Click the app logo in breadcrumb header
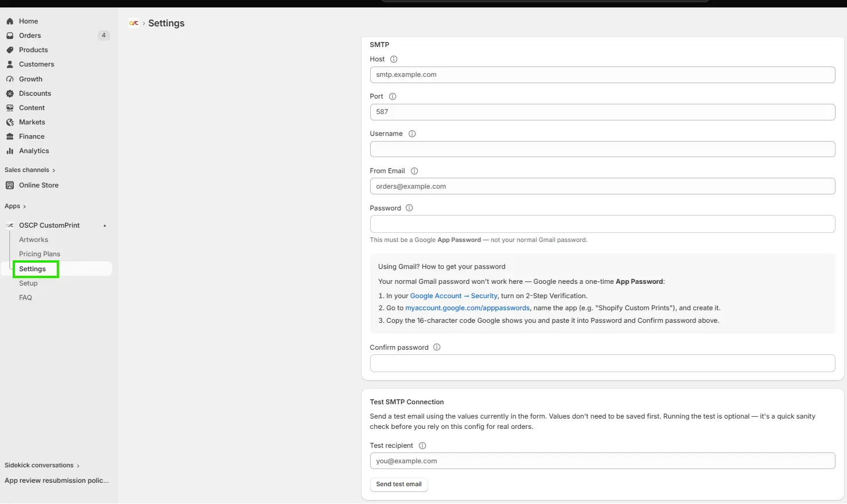 (134, 23)
